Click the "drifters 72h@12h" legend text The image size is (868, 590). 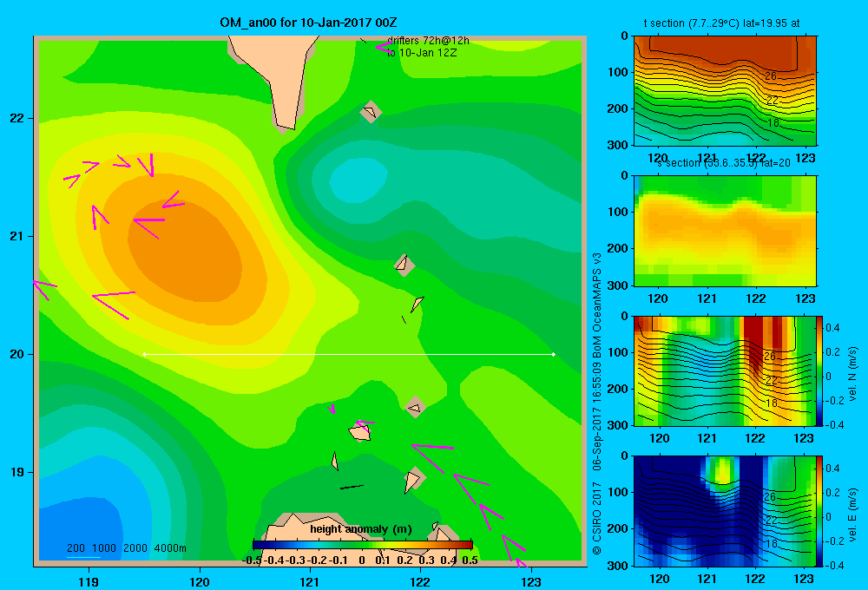click(x=428, y=41)
